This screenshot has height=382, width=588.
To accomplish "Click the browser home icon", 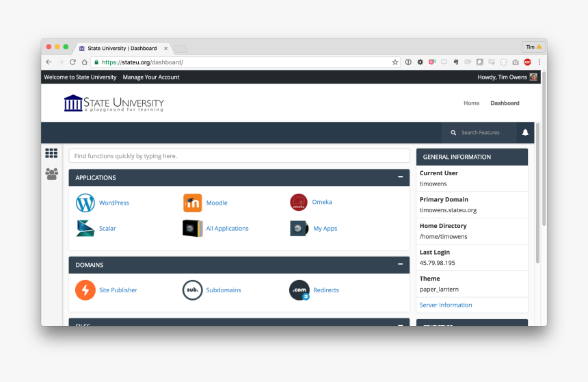I will (85, 62).
